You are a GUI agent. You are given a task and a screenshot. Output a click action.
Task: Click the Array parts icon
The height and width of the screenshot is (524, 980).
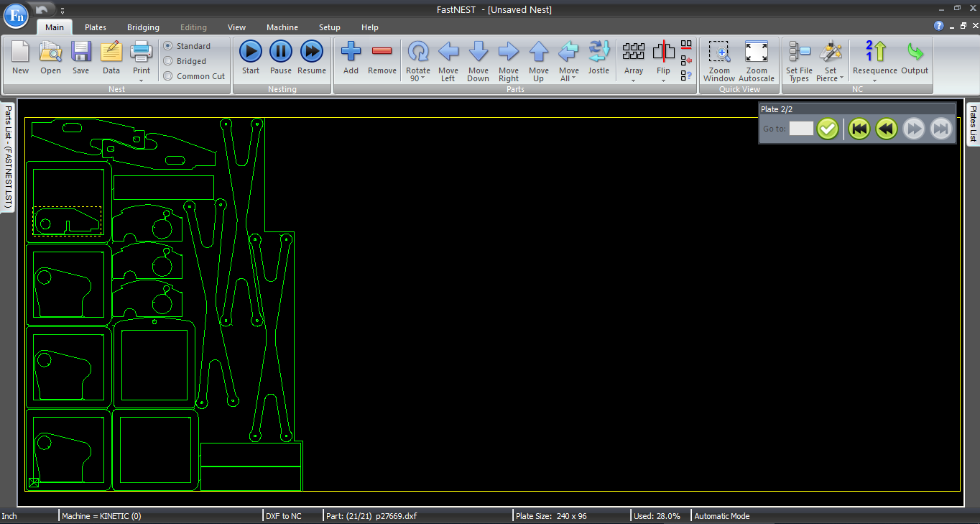coord(634,52)
